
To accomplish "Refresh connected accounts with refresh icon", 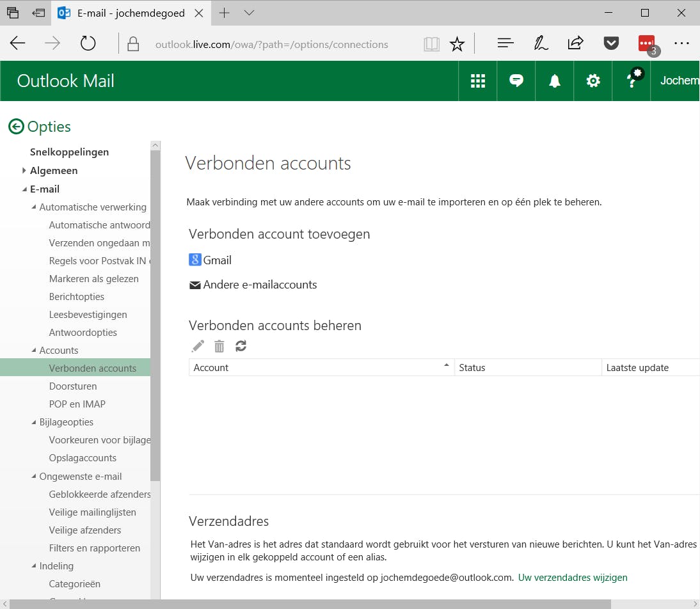I will coord(241,346).
